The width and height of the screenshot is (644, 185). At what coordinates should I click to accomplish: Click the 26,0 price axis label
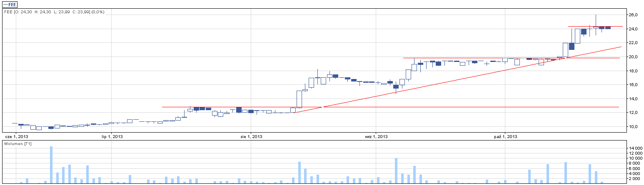[x=634, y=15]
